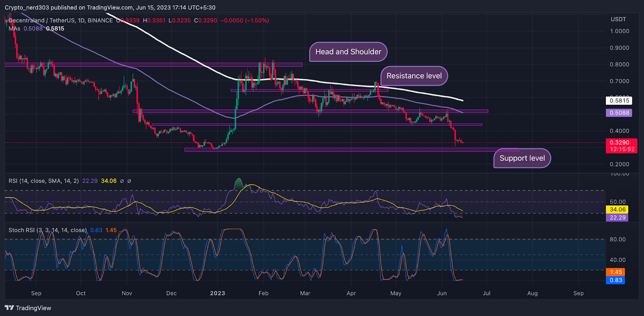
Task: Click the L0.3235 low value in the legend
Action: pos(180,20)
